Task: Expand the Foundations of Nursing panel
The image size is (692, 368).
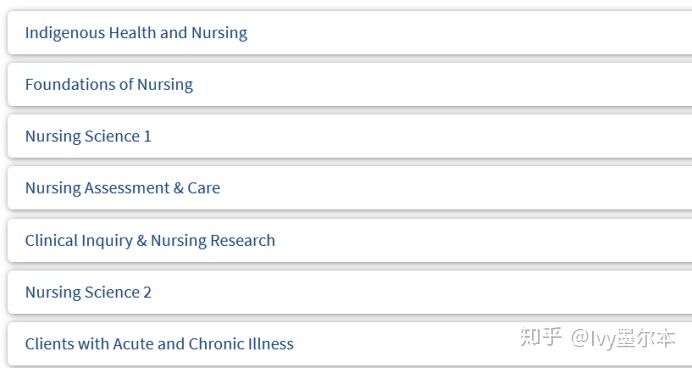Action: pos(350,84)
